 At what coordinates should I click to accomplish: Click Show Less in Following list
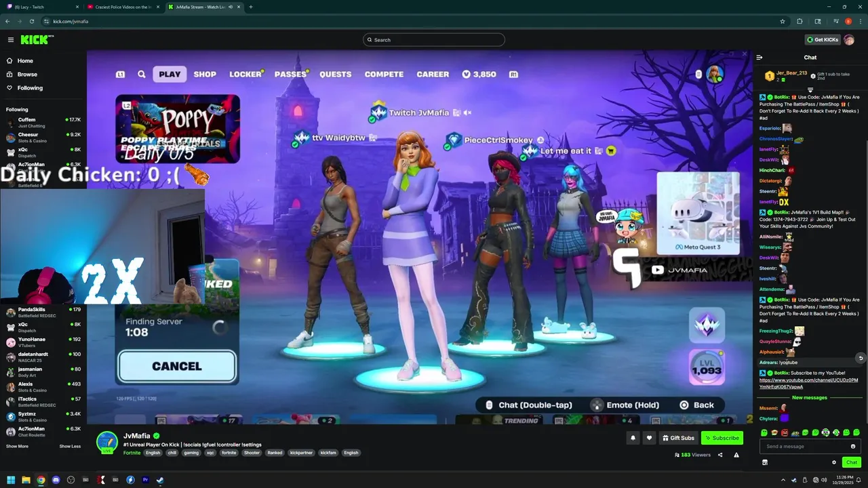70,446
